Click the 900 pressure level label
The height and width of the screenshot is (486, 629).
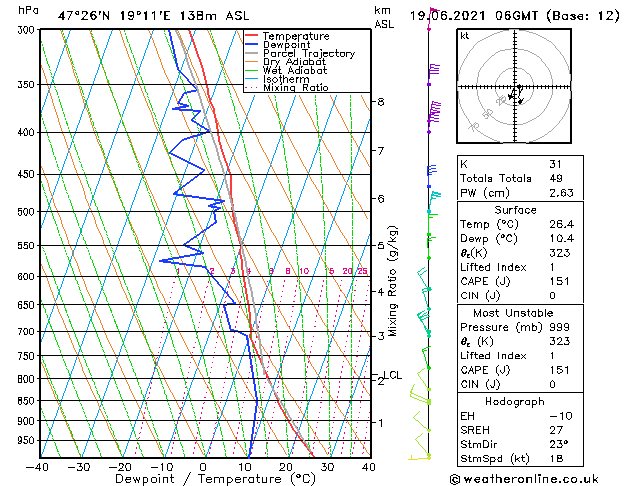[x=28, y=421]
